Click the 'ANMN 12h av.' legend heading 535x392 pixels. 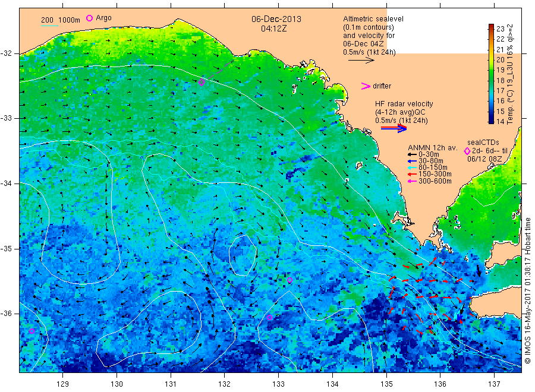(x=433, y=148)
